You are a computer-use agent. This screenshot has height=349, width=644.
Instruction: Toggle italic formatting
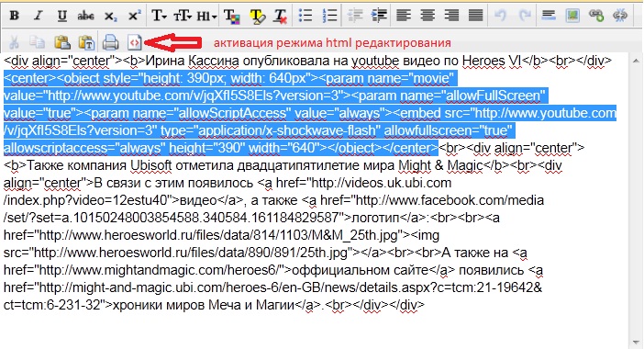pos(39,16)
